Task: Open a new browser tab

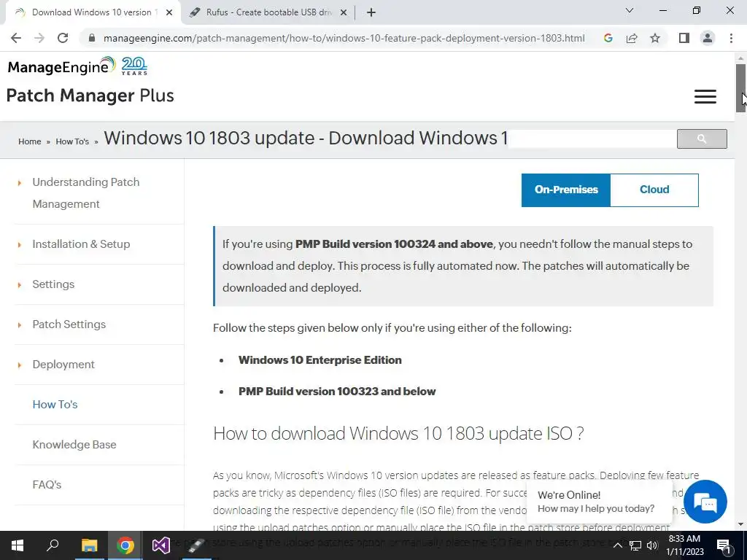Action: (x=371, y=12)
